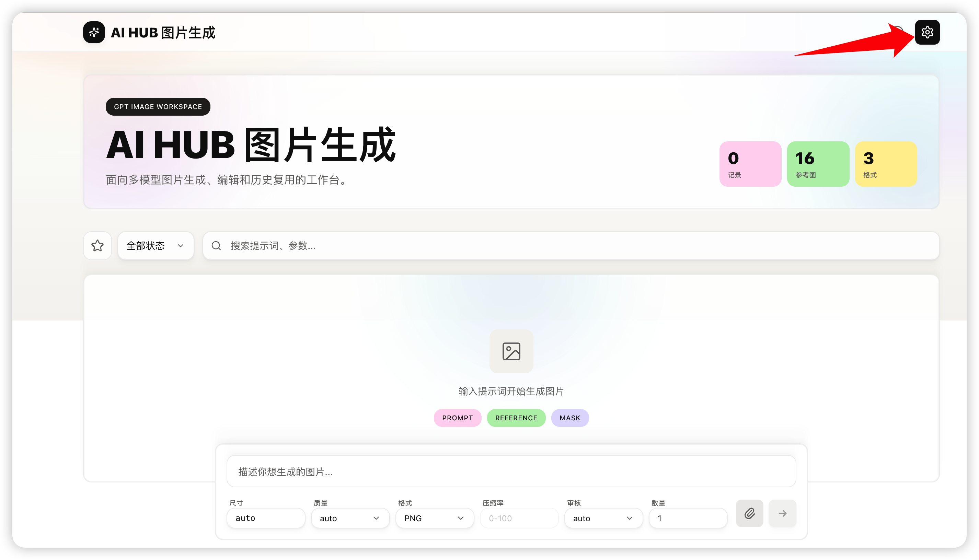Click the 压缩率 0-100 compression field
The image size is (979, 560).
tap(519, 518)
